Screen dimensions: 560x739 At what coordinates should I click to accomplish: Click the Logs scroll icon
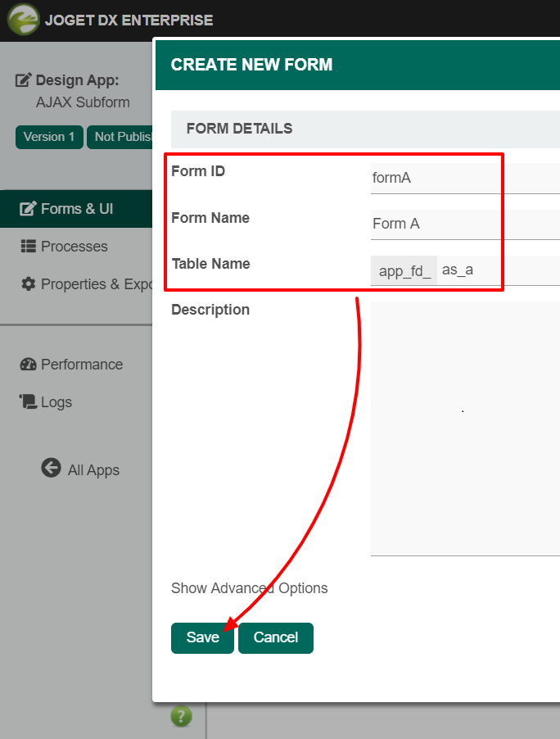point(29,402)
